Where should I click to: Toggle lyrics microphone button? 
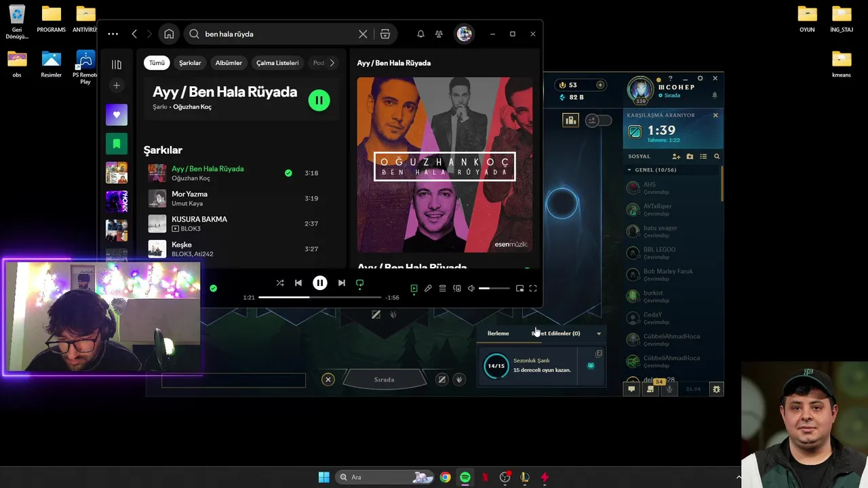click(428, 288)
